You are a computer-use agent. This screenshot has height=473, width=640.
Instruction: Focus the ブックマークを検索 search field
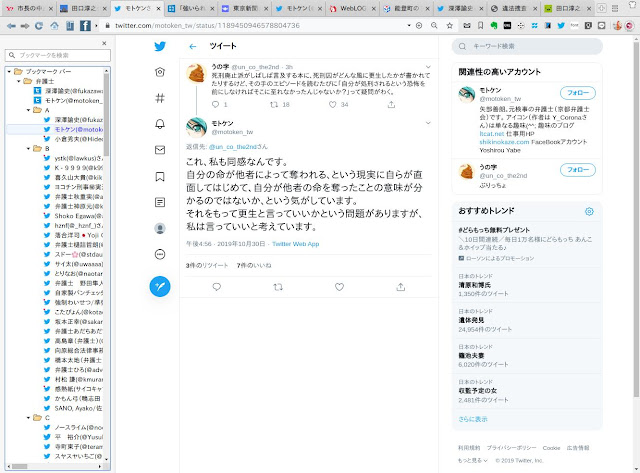(58, 55)
